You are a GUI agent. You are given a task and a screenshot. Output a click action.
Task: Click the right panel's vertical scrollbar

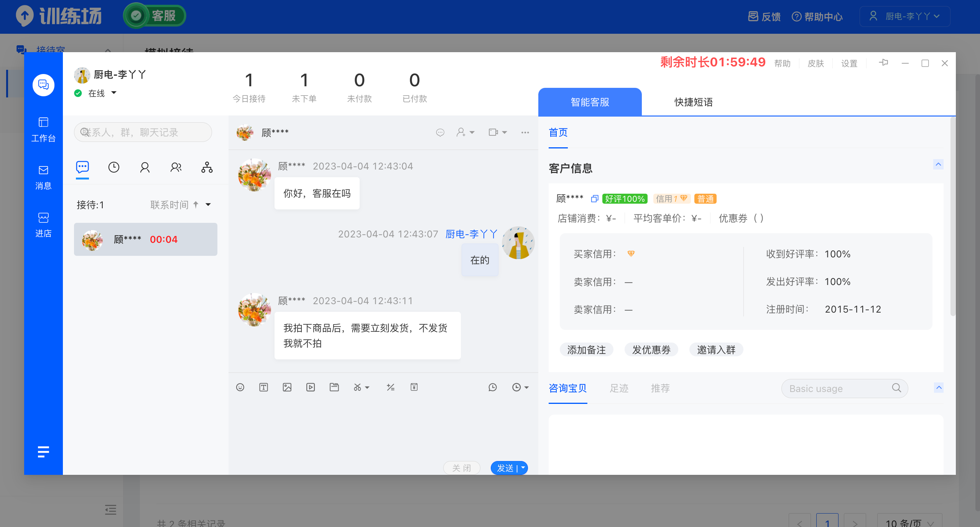tap(953, 216)
